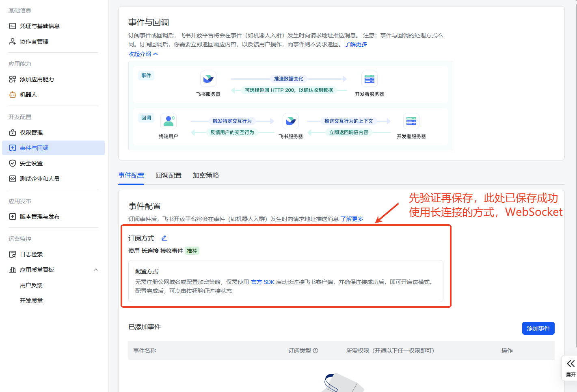Screen dimensions: 577x392
Task: Click the 版本管理与发布 upload icon
Action: coord(13,217)
